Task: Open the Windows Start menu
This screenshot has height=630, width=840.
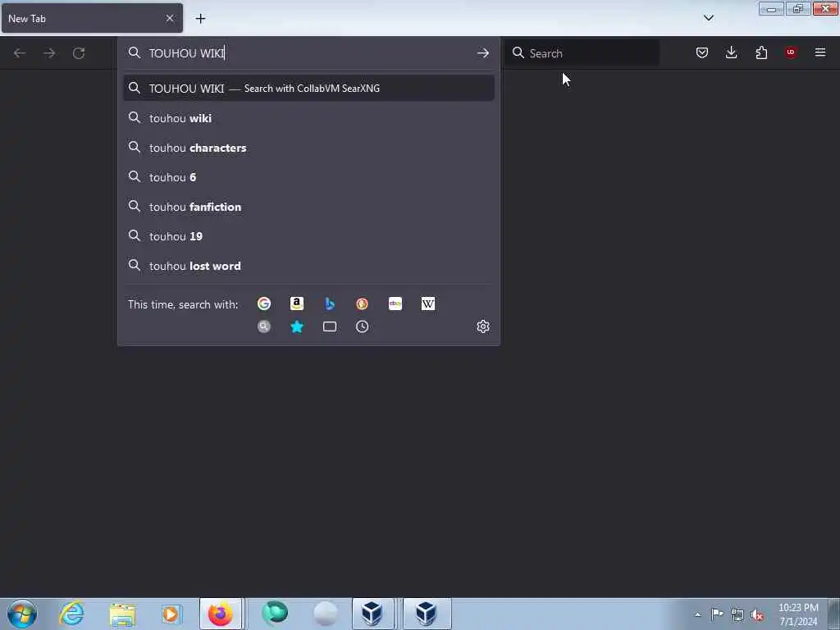Action: (x=22, y=614)
